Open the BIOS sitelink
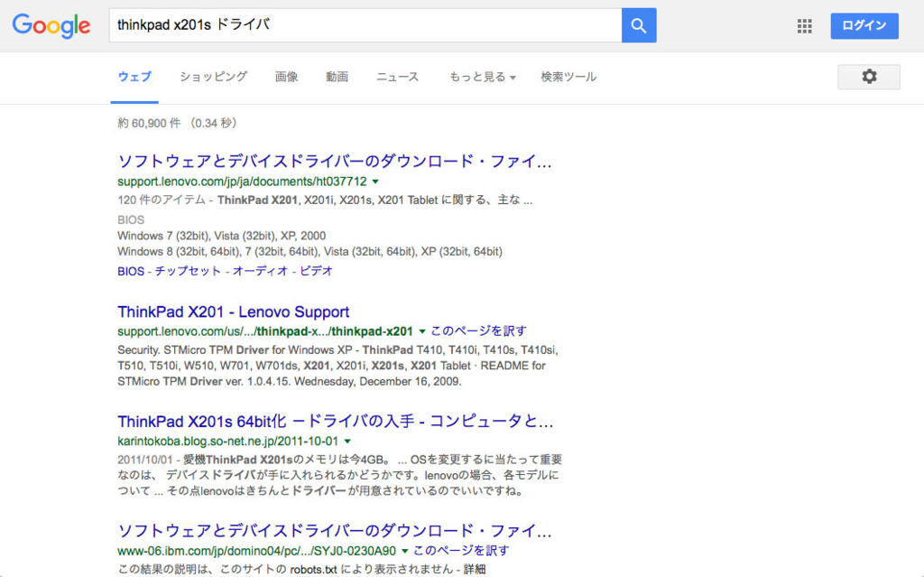 point(131,271)
